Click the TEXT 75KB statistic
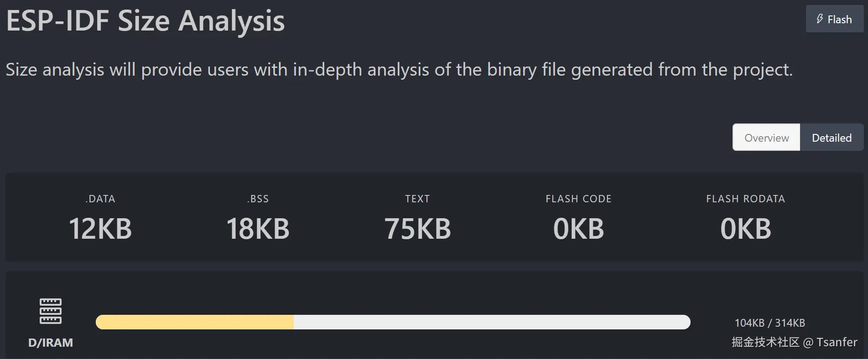868x359 pixels. (x=417, y=228)
